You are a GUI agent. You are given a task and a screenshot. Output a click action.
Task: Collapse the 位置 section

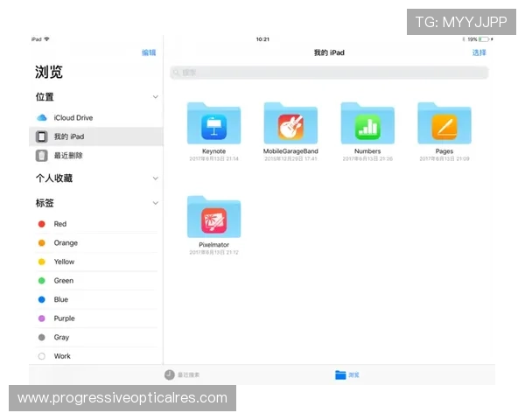(x=155, y=97)
